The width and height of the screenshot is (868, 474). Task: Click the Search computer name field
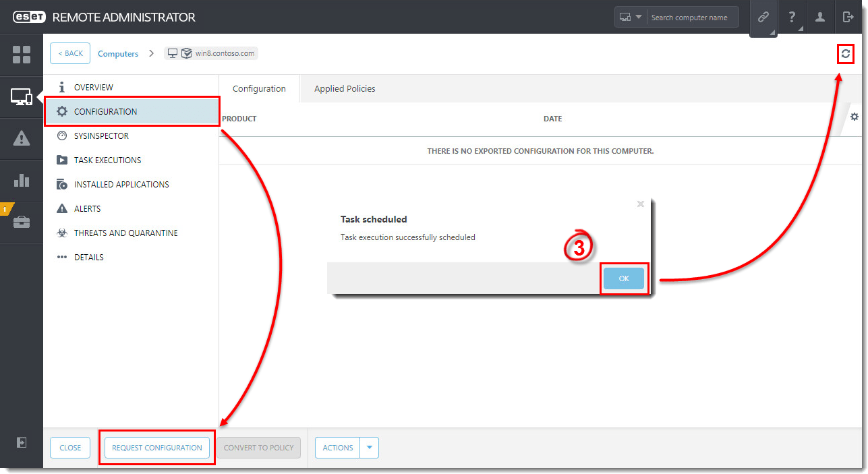coord(691,18)
